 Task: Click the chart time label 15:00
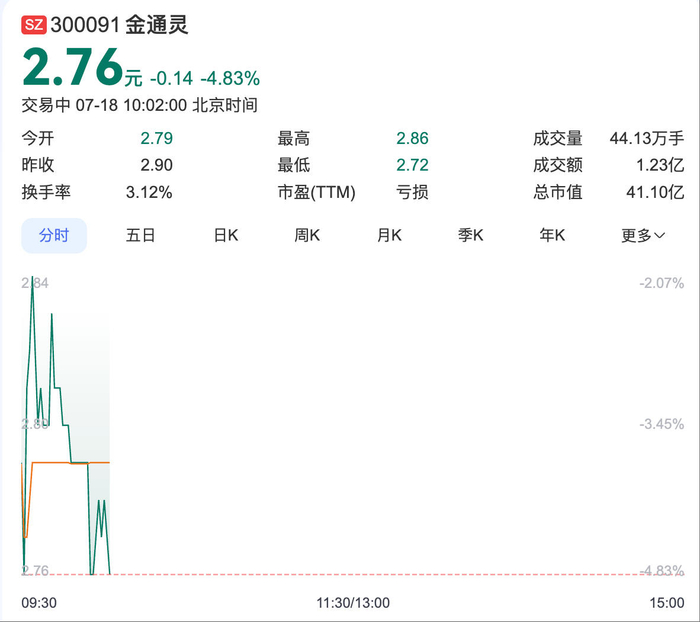pyautogui.click(x=667, y=603)
